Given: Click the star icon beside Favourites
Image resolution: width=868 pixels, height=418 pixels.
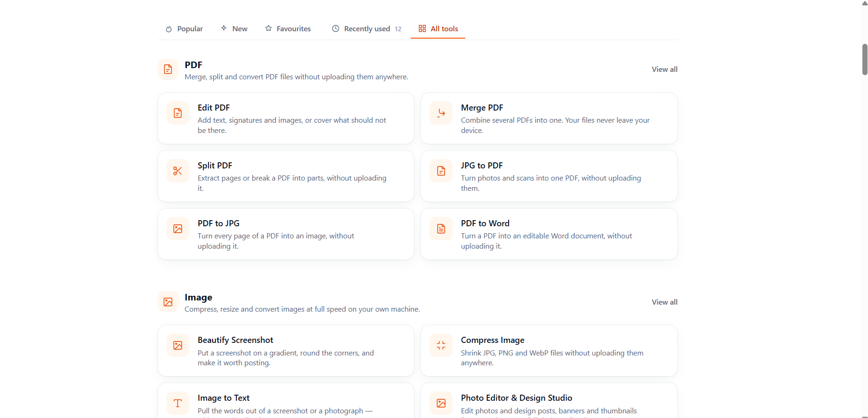Looking at the screenshot, I should pyautogui.click(x=269, y=28).
